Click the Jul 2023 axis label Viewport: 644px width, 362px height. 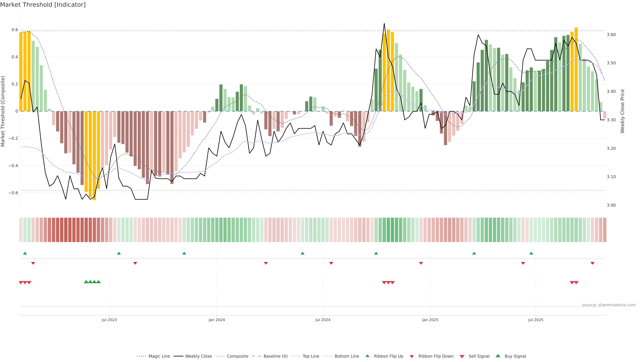pyautogui.click(x=109, y=320)
